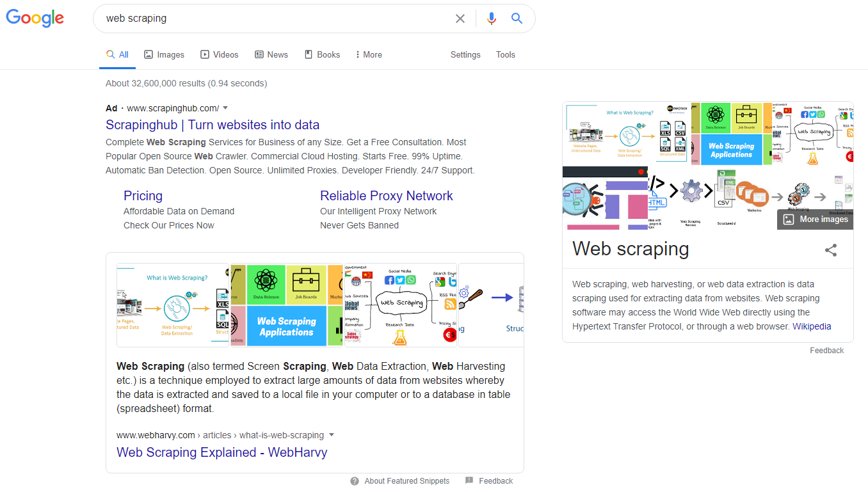
Task: Open the cut-off spatula-and-arrow snippet thumbnail
Action: pos(491,305)
